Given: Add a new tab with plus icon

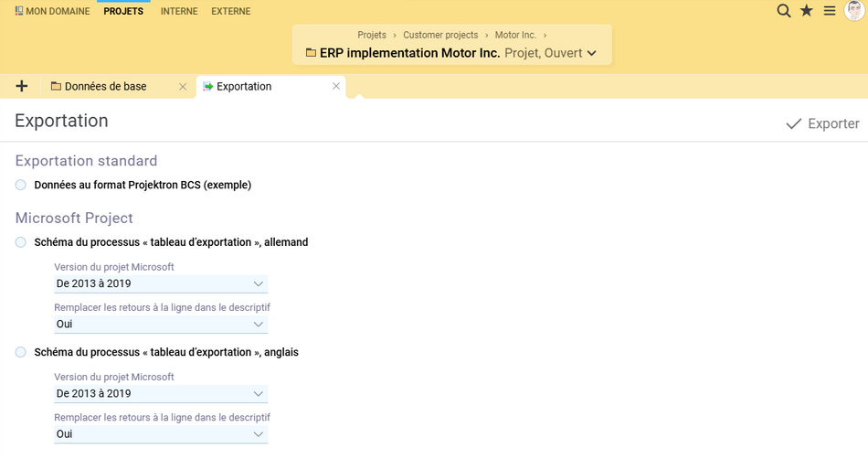Looking at the screenshot, I should 22,86.
